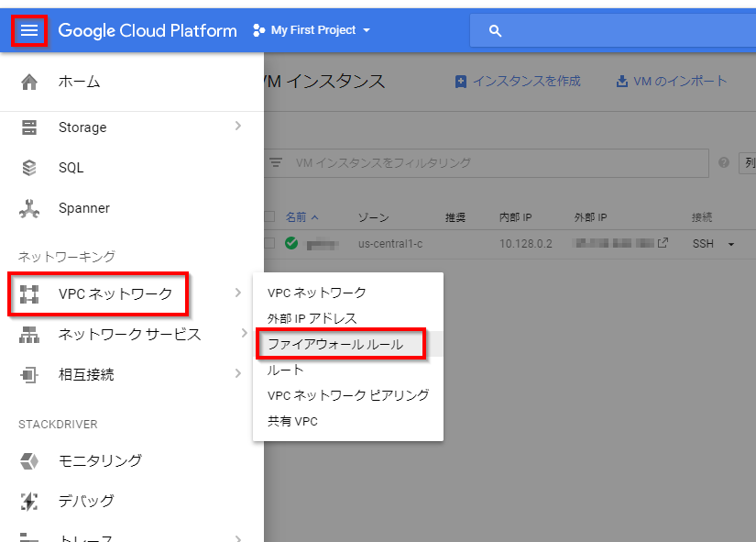The width and height of the screenshot is (756, 542).
Task: Click the green running status icon
Action: point(291,243)
